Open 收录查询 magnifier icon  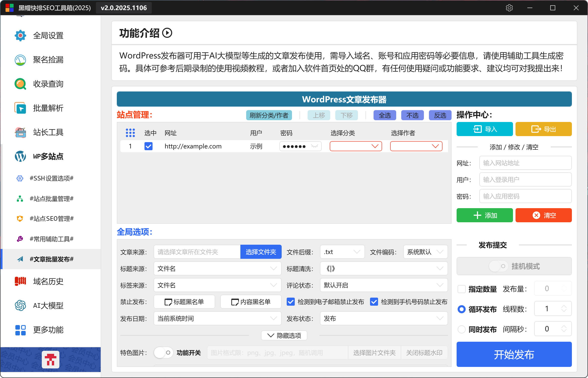tap(20, 84)
